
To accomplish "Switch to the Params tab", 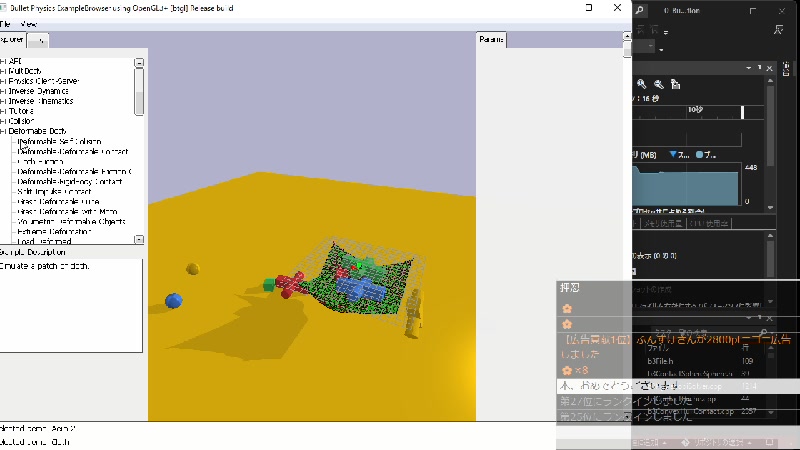I will 491,41.
